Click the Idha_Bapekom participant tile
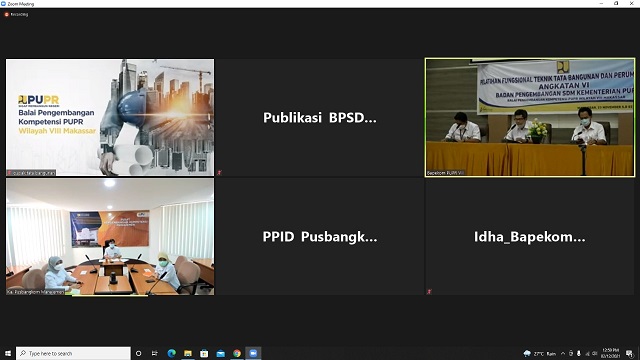Viewport: 640px width, 360px height. click(x=529, y=236)
